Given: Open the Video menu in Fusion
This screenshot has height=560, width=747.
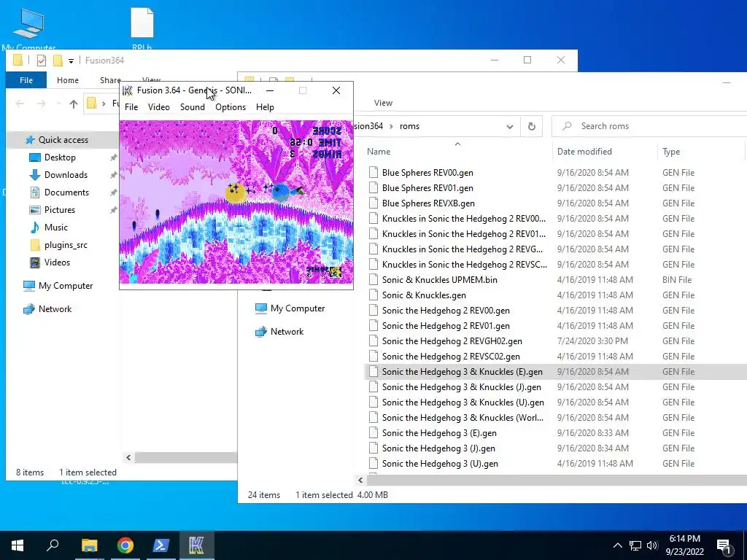Looking at the screenshot, I should coord(158,107).
